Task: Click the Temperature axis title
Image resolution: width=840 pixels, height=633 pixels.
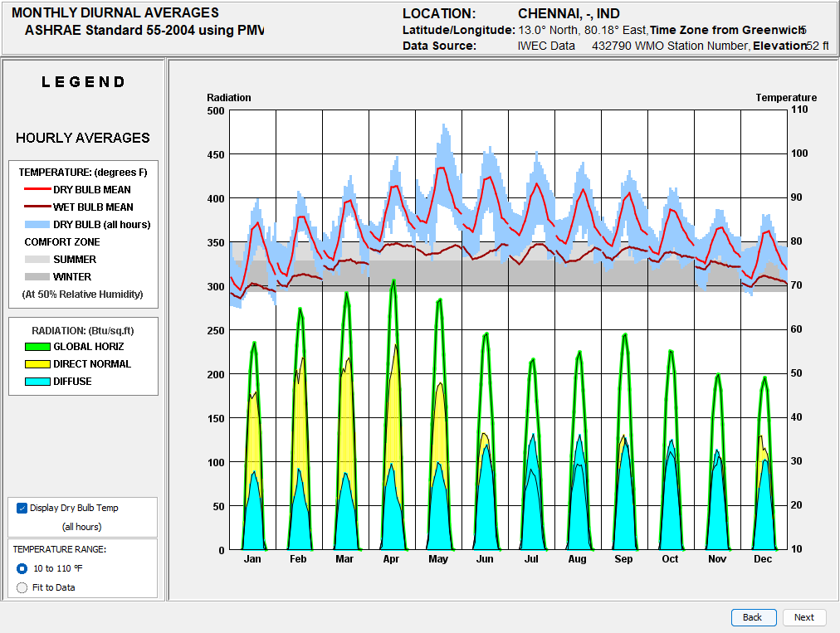Action: coord(786,97)
